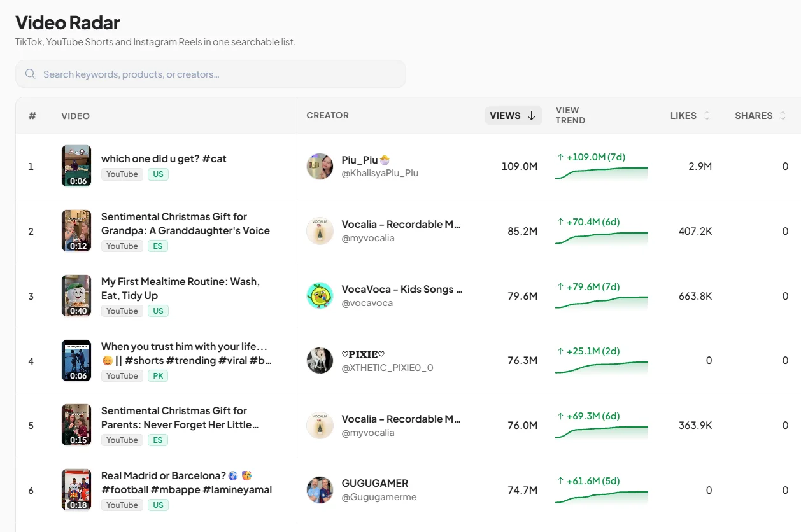The height and width of the screenshot is (532, 801).
Task: Click Piu_Piu creator avatar
Action: pyautogui.click(x=320, y=166)
